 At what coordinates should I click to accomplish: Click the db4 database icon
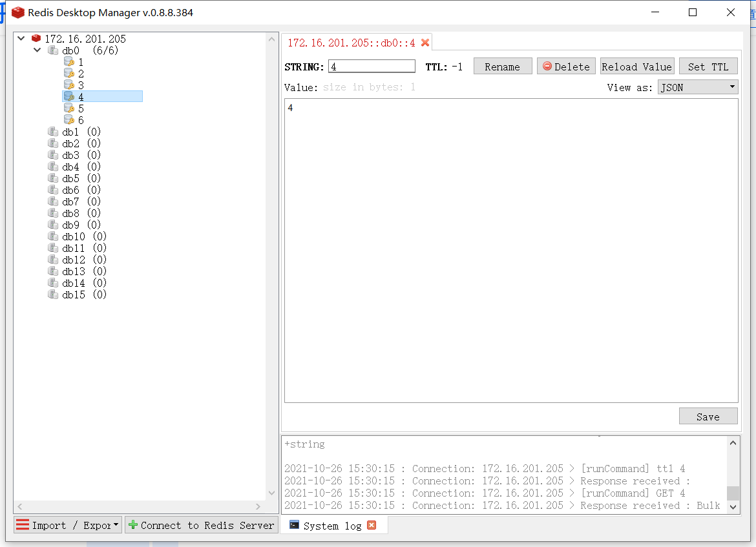53,166
